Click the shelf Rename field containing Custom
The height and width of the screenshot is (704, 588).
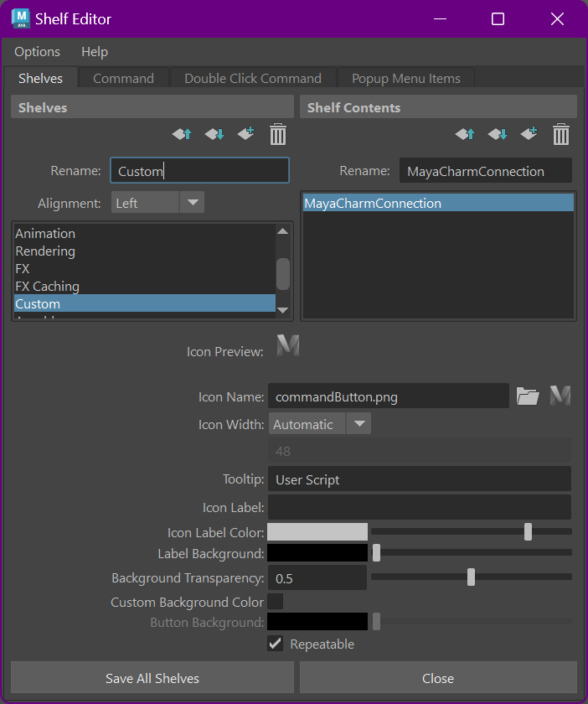pyautogui.click(x=199, y=170)
